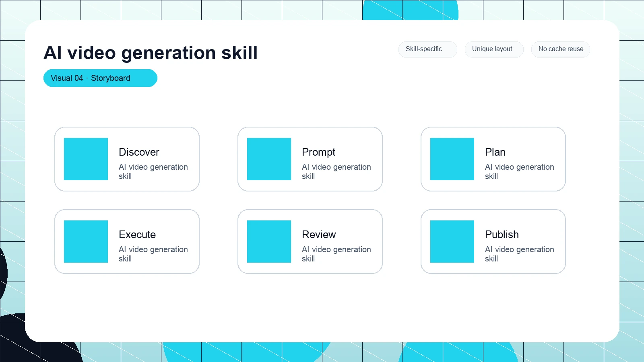This screenshot has height=362, width=644.
Task: Click the description text under Discover
Action: [153, 171]
